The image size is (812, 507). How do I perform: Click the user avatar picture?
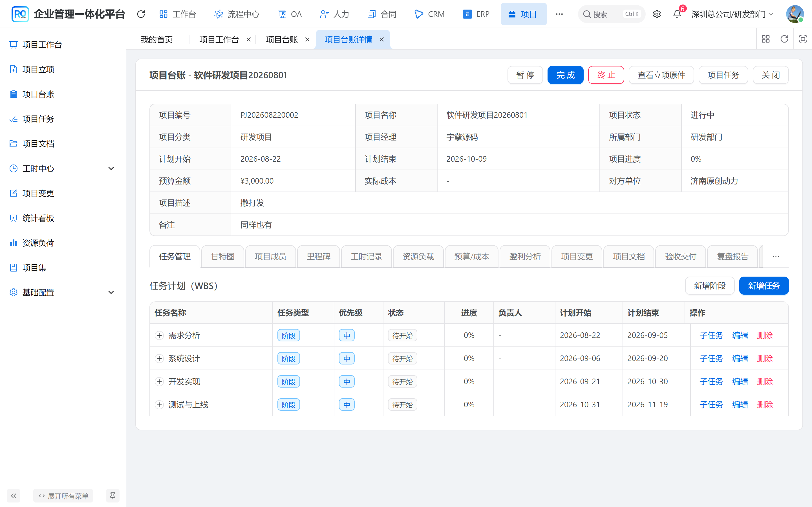pos(795,14)
